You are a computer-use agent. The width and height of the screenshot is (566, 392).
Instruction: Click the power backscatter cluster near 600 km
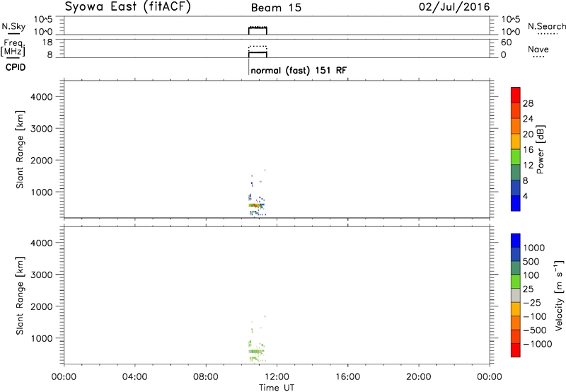click(x=257, y=205)
